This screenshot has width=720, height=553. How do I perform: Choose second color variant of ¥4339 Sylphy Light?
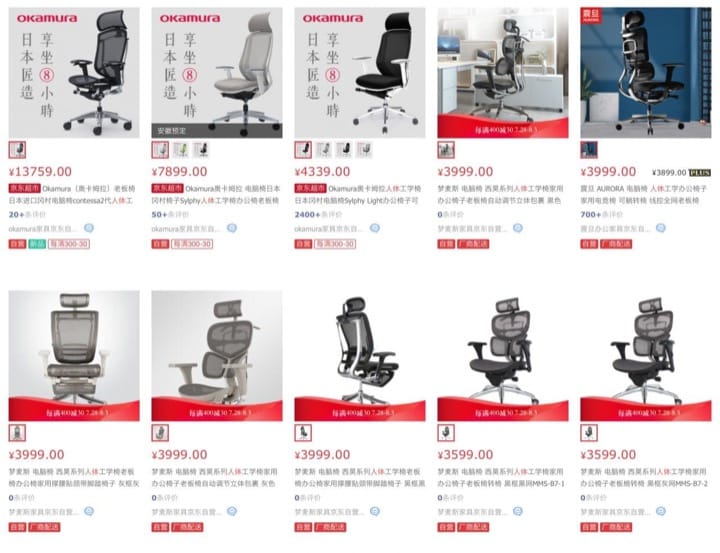(x=324, y=150)
